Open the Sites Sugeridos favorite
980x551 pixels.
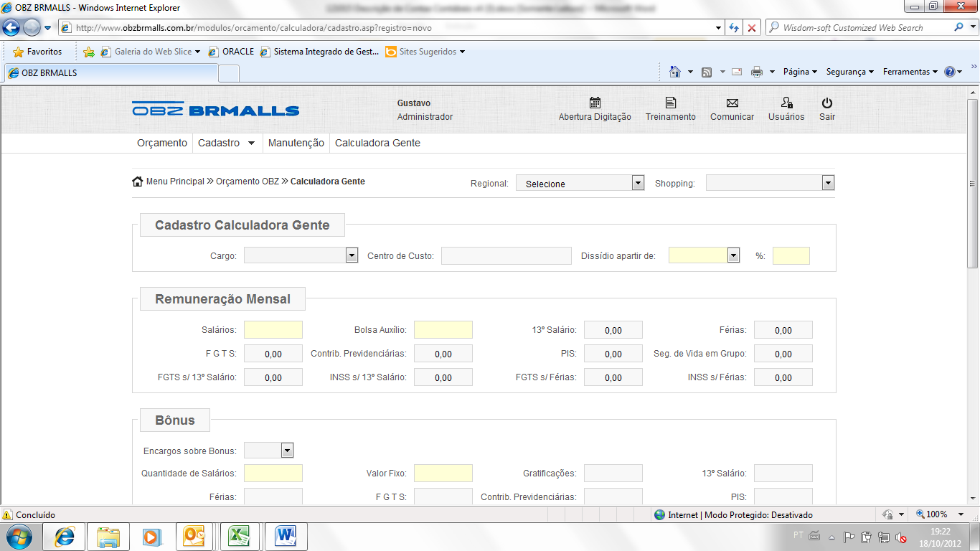[425, 52]
